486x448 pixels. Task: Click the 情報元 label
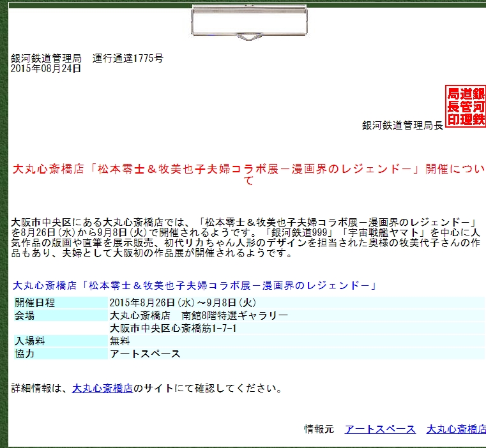click(x=319, y=429)
